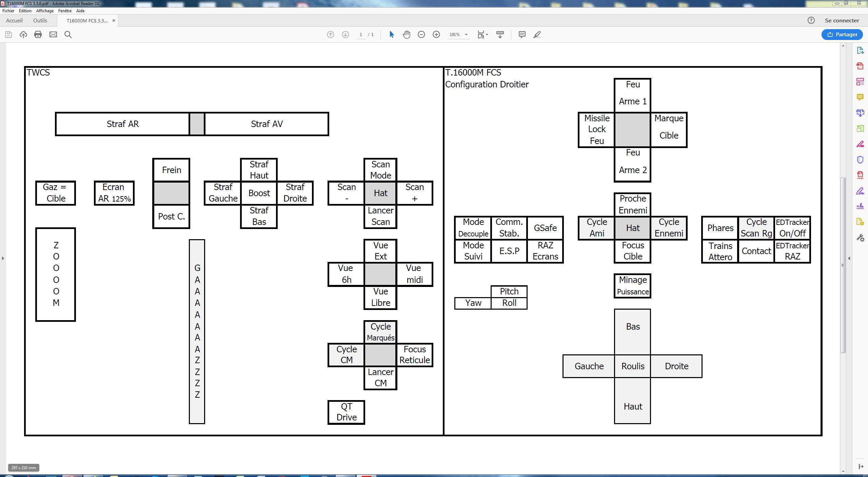Switch to the Accueil tab
868x477 pixels.
pyautogui.click(x=14, y=20)
